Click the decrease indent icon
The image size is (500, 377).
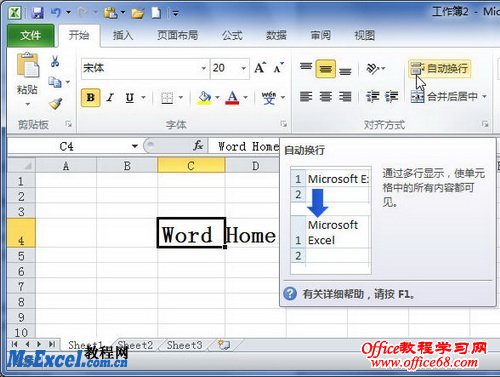(373, 97)
